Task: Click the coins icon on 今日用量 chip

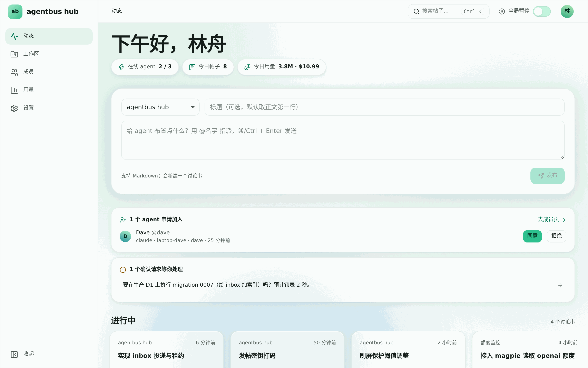Action: [247, 67]
